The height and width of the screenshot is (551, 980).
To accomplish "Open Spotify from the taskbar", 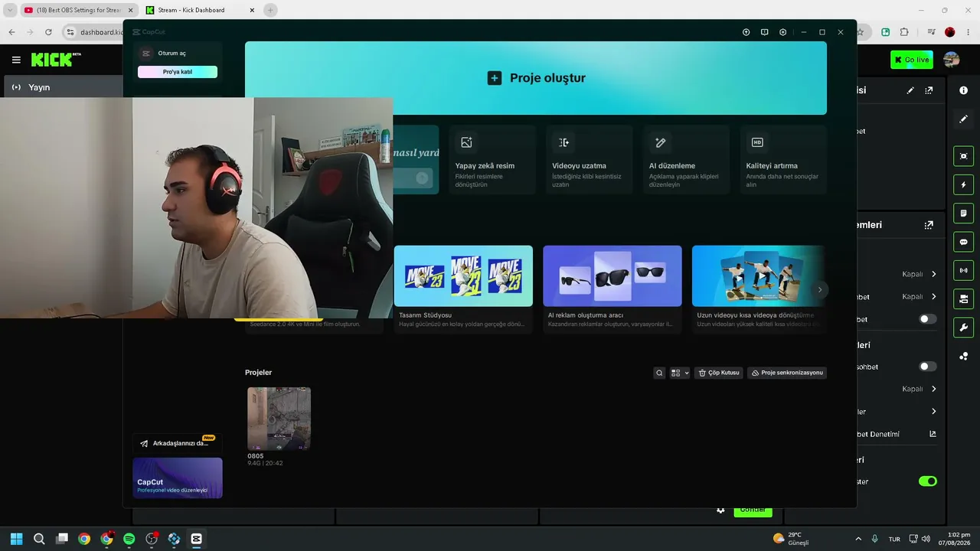I will click(129, 539).
